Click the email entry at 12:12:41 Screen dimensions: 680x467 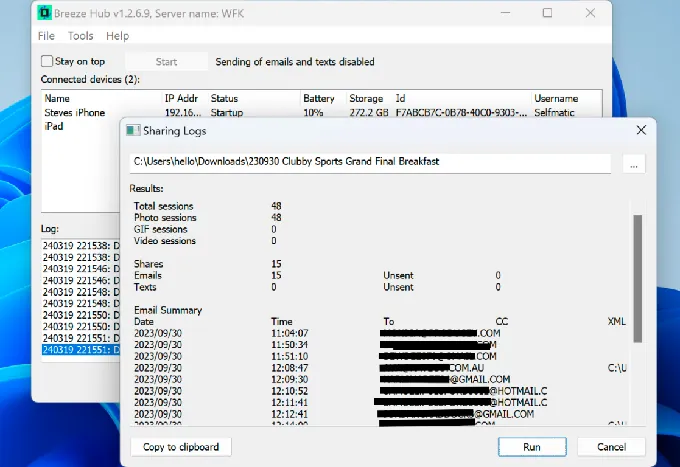click(x=334, y=414)
